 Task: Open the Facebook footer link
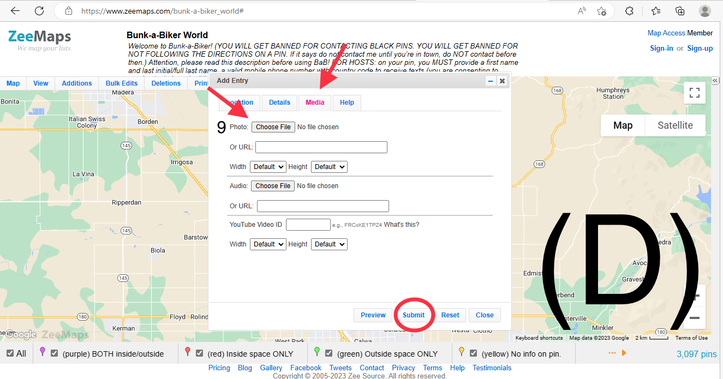[306, 367]
